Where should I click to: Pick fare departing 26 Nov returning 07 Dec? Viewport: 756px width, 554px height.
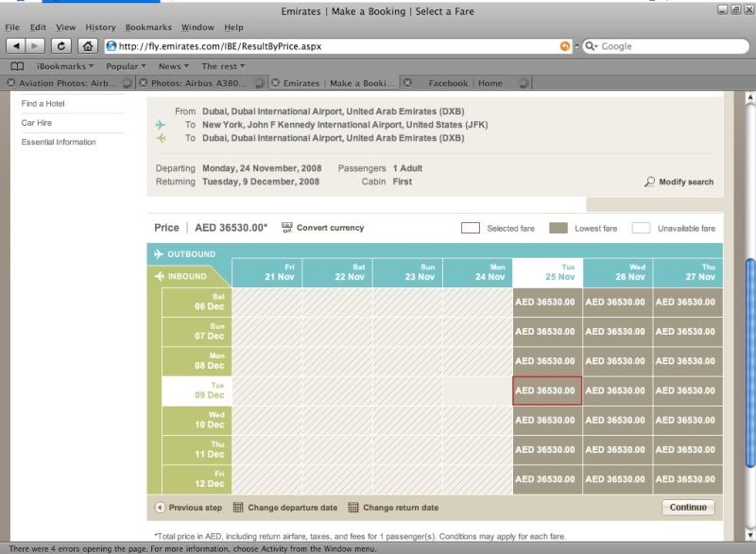coord(618,332)
